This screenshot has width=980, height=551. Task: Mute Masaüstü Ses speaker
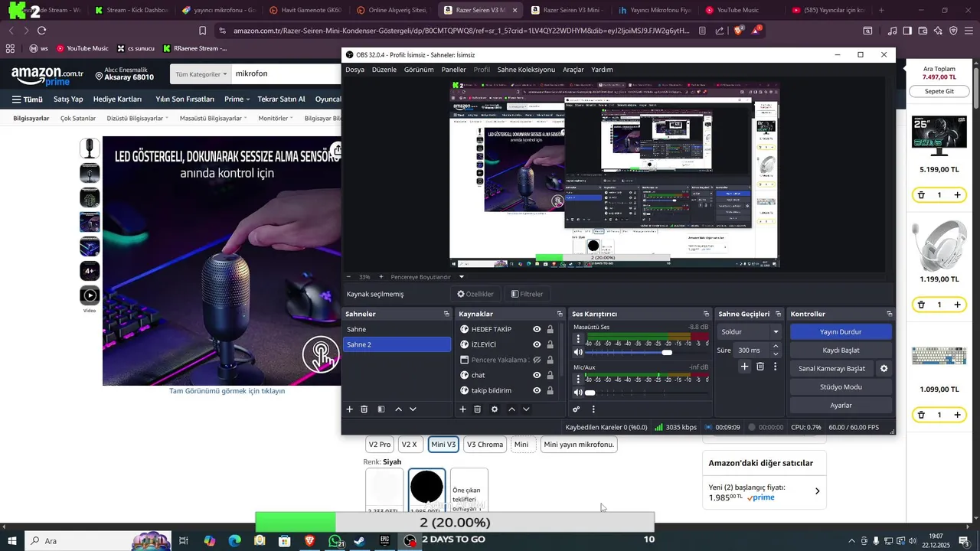tap(578, 352)
